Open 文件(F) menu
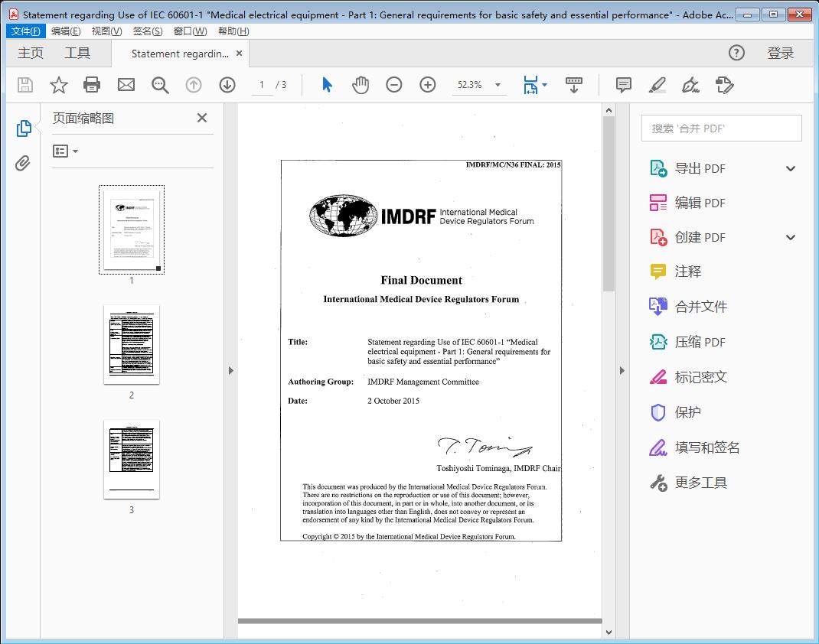 25,31
